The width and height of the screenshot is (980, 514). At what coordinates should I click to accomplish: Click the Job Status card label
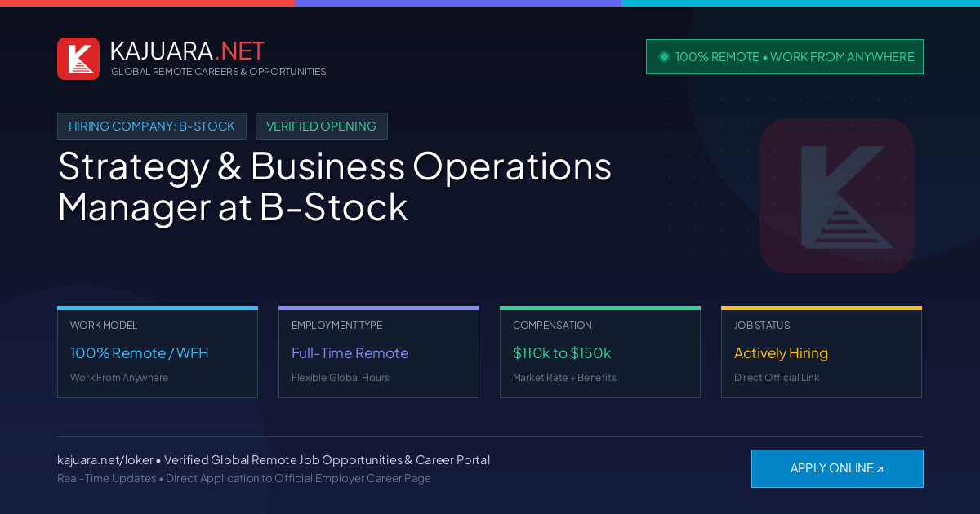pos(762,325)
